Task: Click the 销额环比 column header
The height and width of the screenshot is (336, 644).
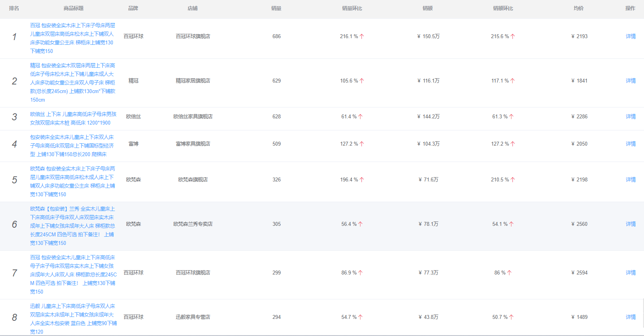Action: click(x=503, y=8)
